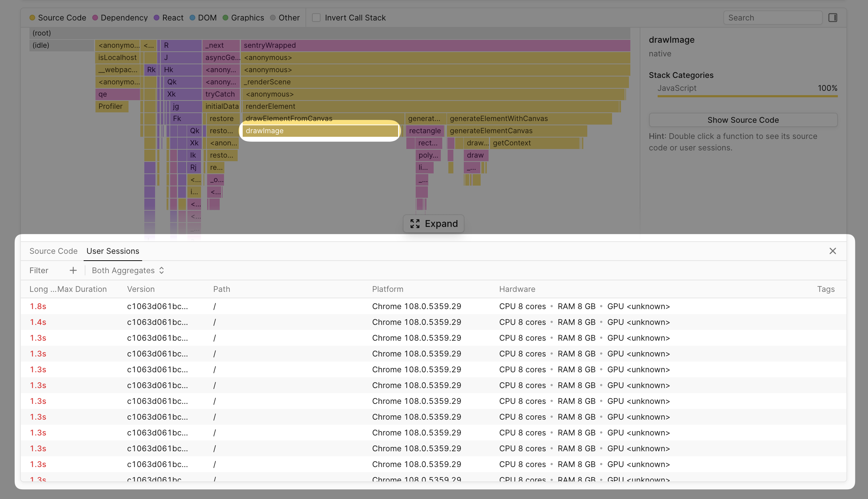Open the session row with 1.8s duration

(434, 306)
